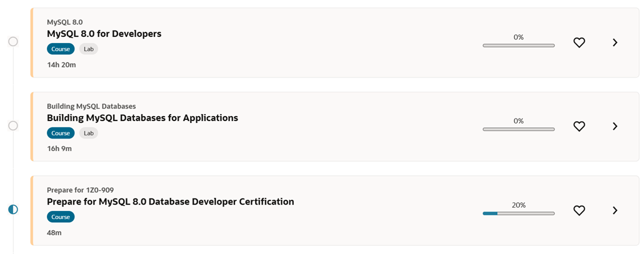
Task: Click heart icon on Prepare for 1Z0-909 course
Action: 579,210
